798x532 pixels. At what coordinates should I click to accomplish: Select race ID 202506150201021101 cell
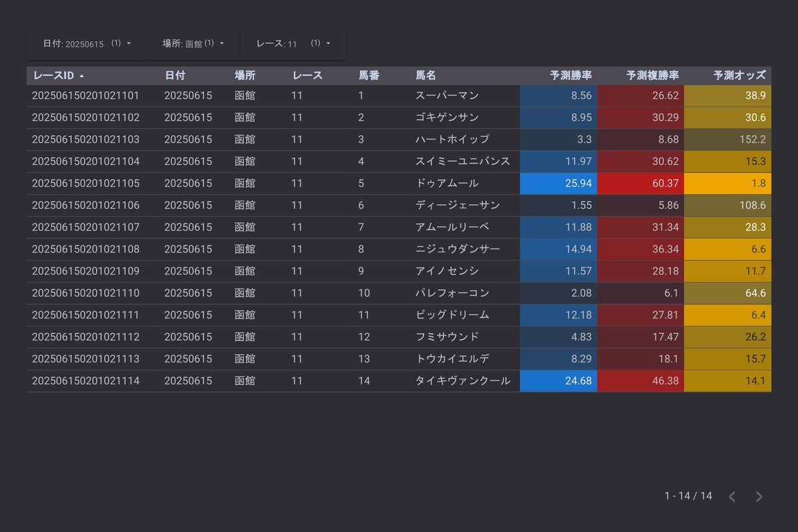click(x=86, y=96)
